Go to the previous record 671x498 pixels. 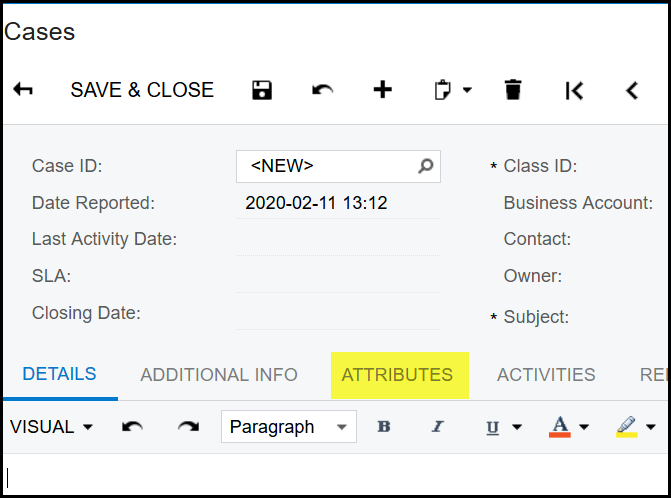[x=632, y=90]
